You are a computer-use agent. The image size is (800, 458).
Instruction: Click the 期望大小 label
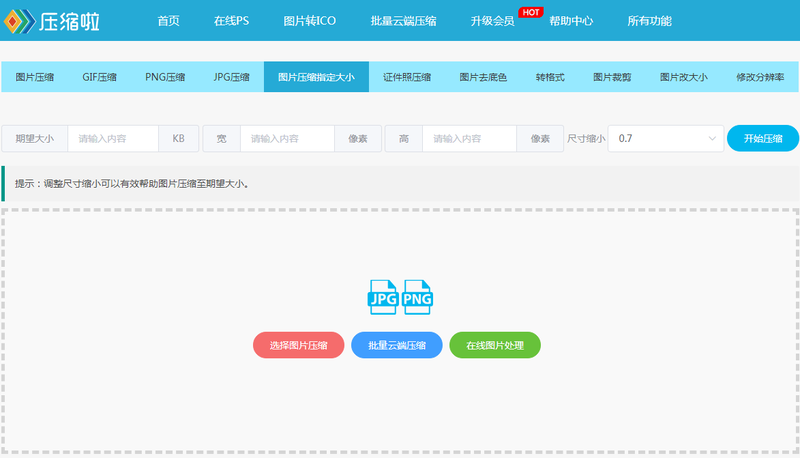[x=35, y=139]
